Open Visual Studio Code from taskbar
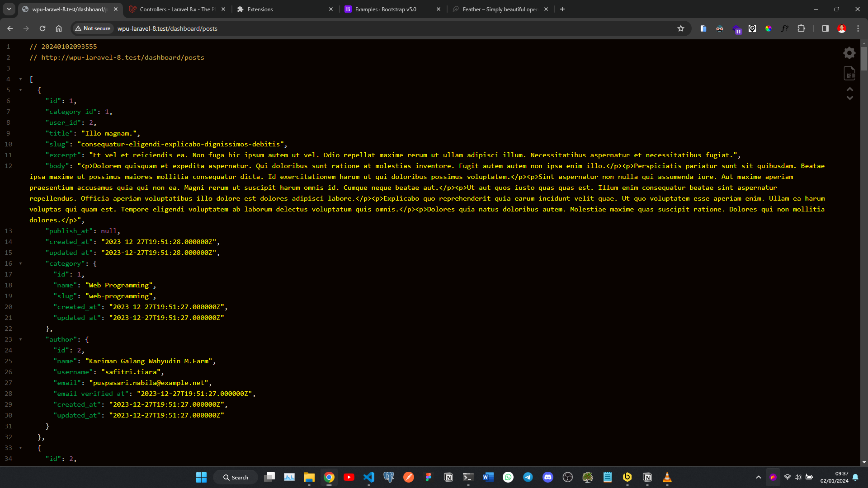This screenshot has width=868, height=488. click(x=369, y=477)
